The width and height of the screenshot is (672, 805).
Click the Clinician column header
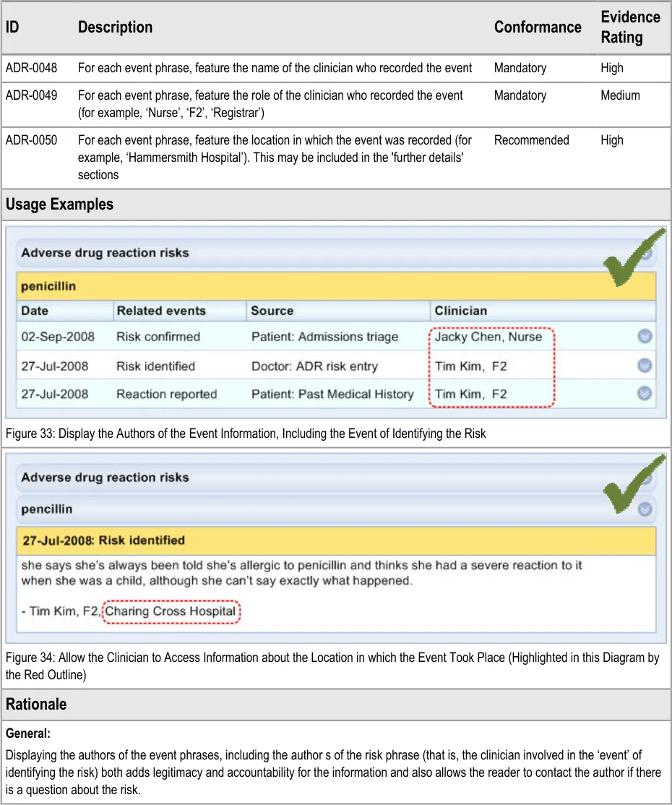point(460,311)
